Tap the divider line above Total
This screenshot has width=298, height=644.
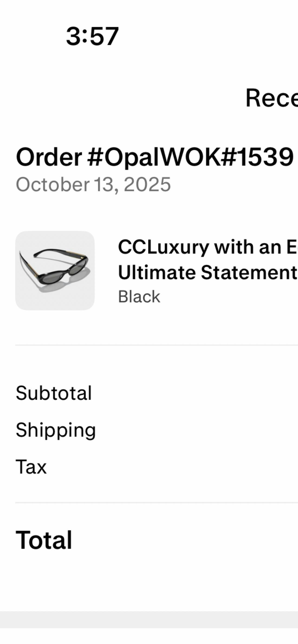click(156, 503)
